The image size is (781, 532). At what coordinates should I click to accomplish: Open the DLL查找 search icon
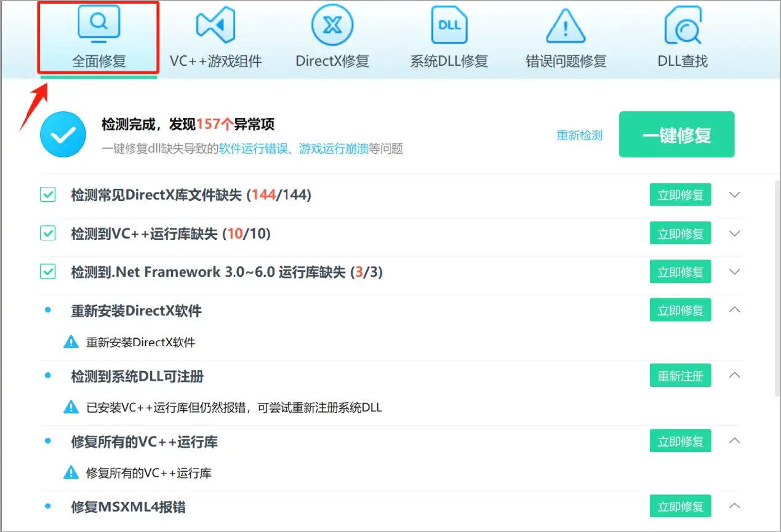pyautogui.click(x=681, y=25)
